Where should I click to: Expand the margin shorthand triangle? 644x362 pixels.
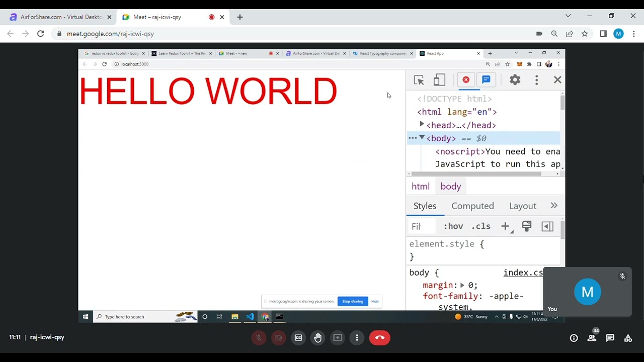coord(462,285)
